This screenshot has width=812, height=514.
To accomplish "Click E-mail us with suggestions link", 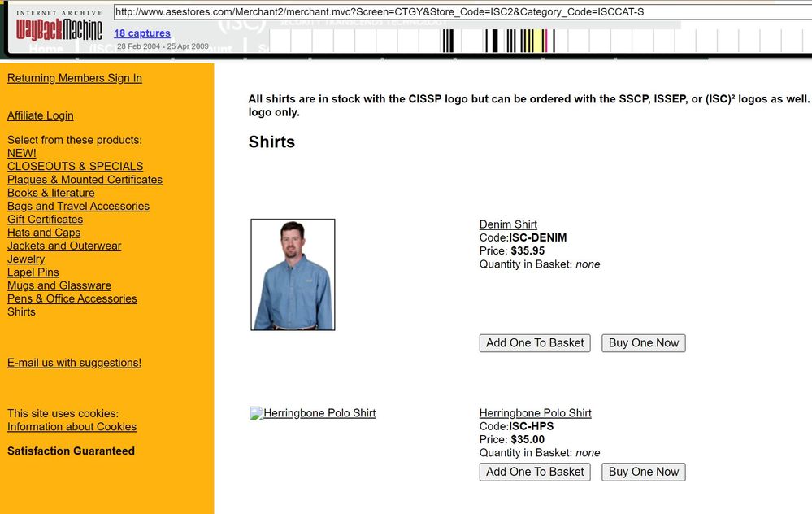I will (x=74, y=363).
